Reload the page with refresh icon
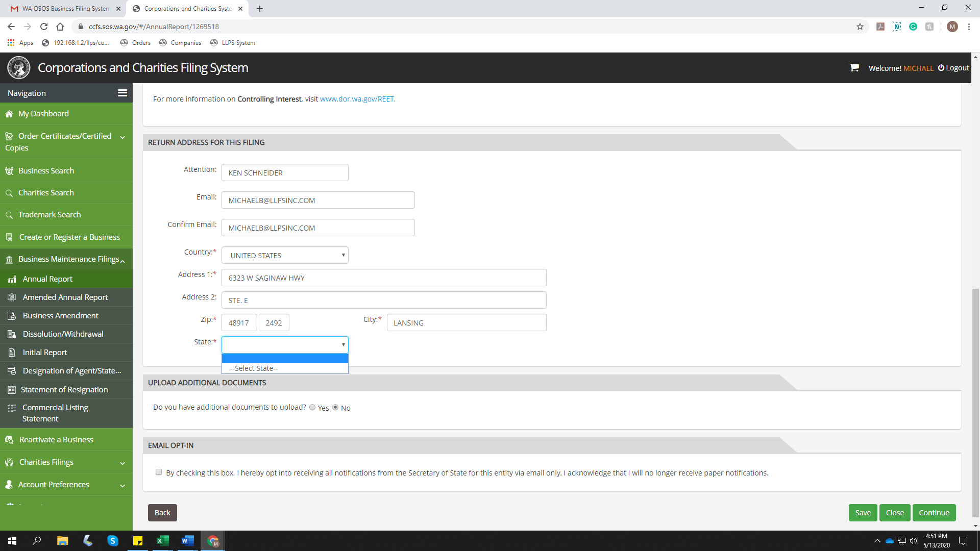Viewport: 980px width, 551px height. click(x=44, y=27)
